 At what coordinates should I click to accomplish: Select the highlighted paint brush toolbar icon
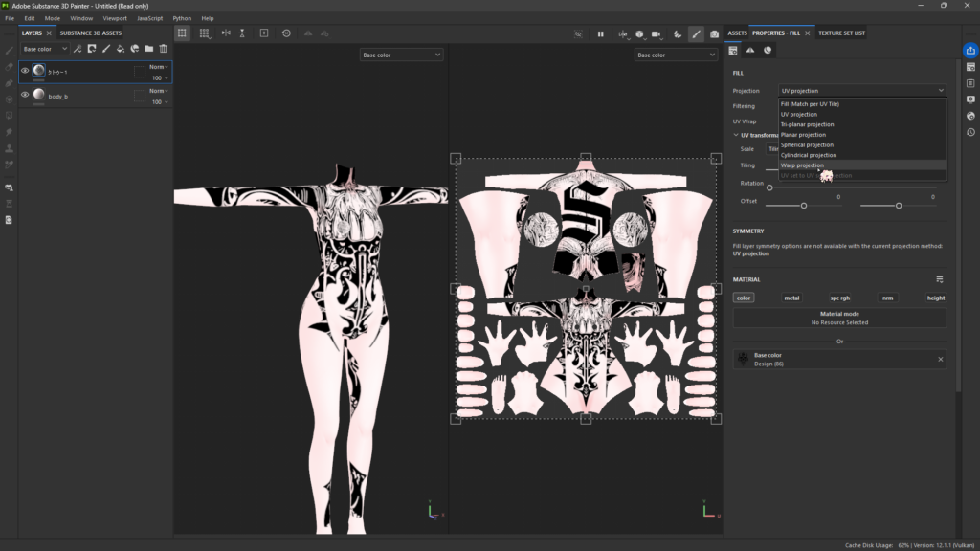click(696, 33)
